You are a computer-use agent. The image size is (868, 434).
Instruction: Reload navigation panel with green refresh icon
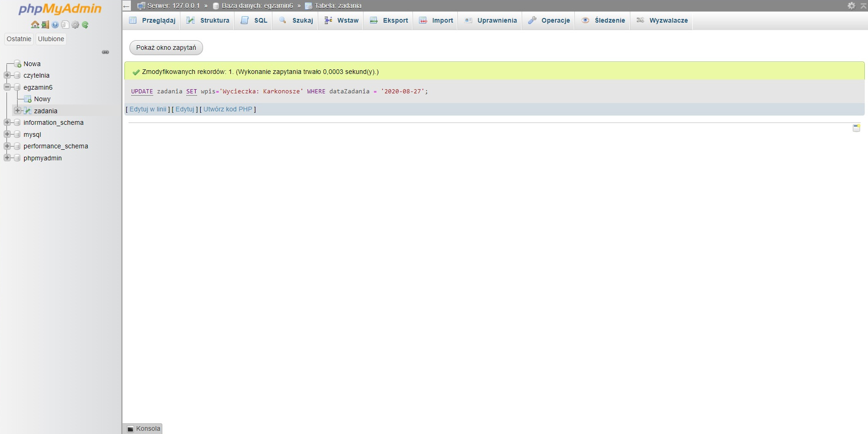tap(85, 25)
